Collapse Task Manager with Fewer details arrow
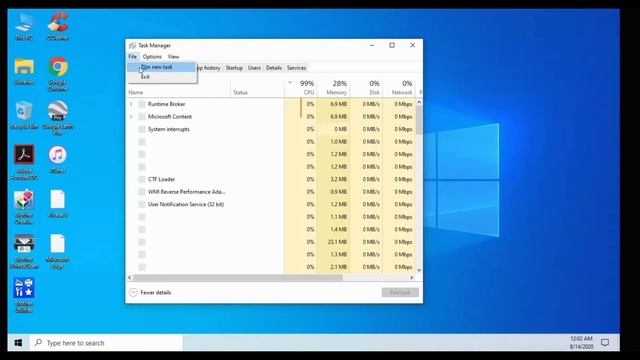Viewport: 640px width, 360px height. point(133,292)
